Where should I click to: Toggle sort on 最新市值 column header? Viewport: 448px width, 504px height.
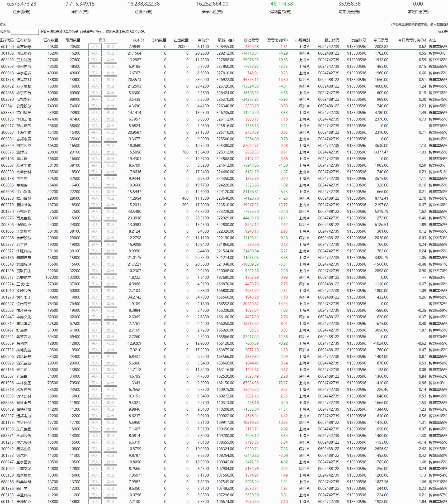[226, 40]
